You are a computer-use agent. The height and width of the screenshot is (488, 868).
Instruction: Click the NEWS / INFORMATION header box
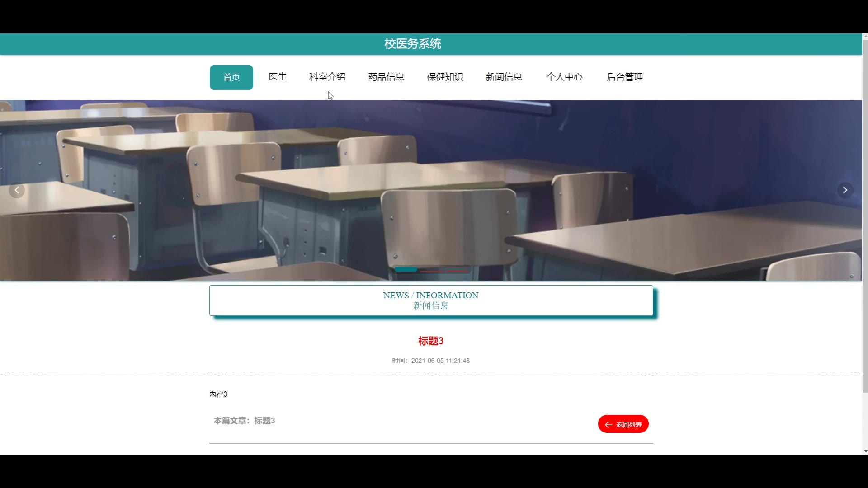click(431, 300)
